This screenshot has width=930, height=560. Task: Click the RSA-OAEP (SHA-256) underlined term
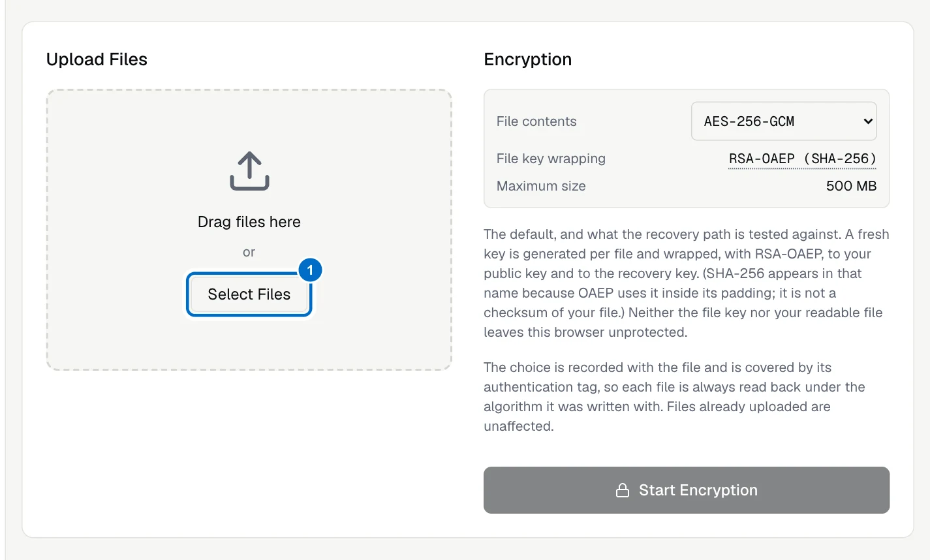[802, 159]
